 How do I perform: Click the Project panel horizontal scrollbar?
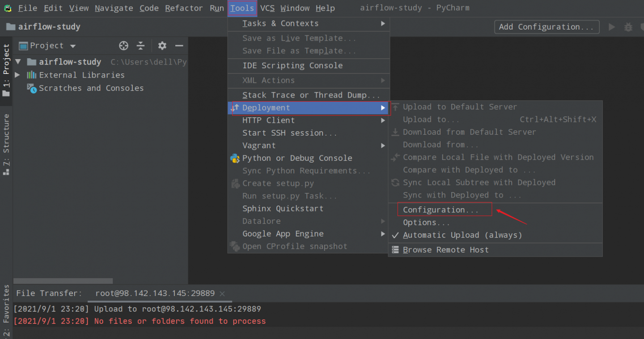pos(63,281)
